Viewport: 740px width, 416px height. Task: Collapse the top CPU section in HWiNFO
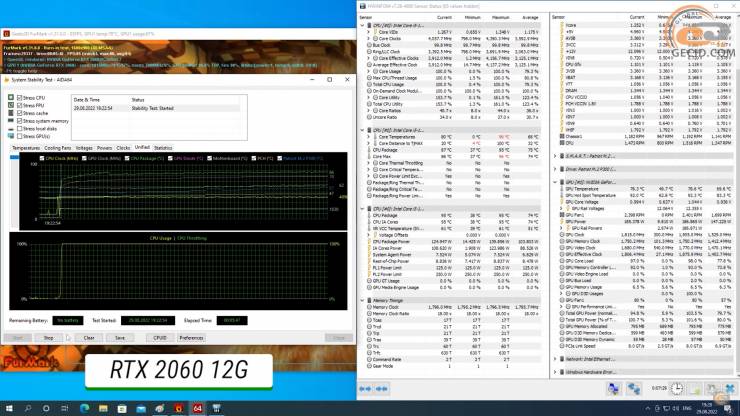(x=362, y=25)
